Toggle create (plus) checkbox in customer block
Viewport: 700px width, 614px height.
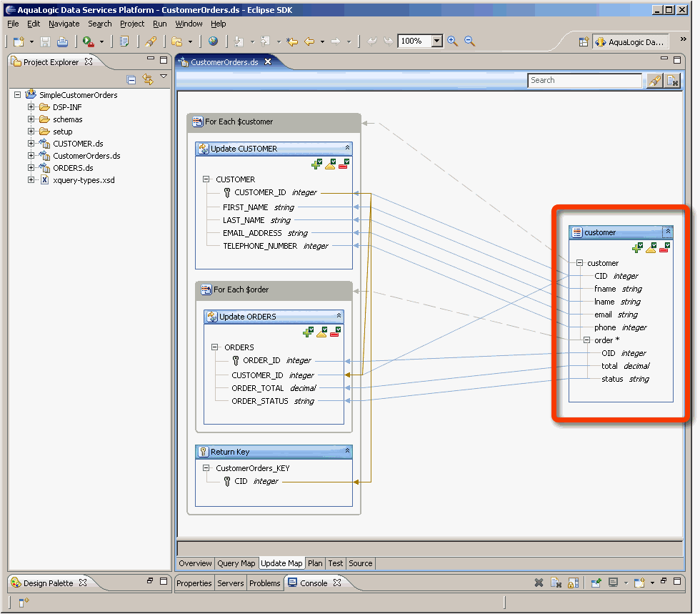pyautogui.click(x=637, y=247)
